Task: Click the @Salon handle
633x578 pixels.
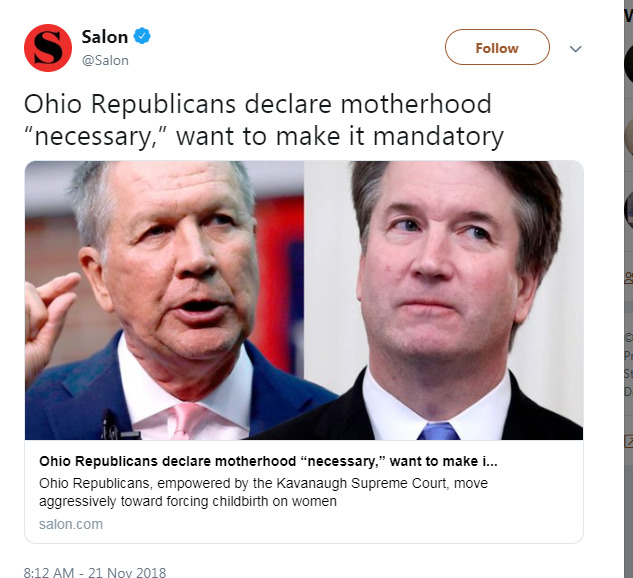Action: 105,60
